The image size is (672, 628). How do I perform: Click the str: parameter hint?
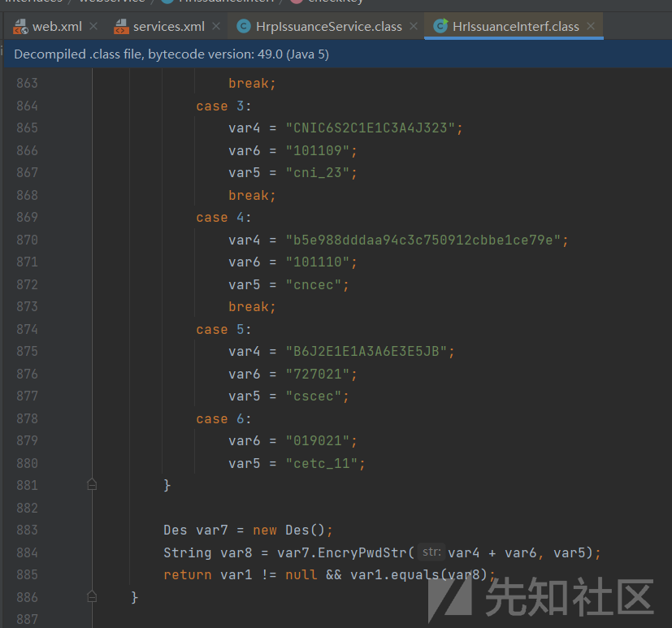431,552
